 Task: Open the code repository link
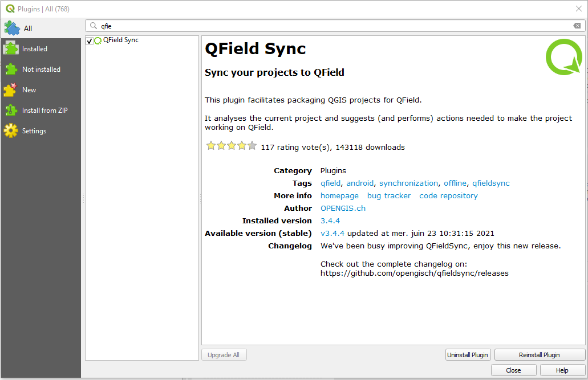coord(448,195)
